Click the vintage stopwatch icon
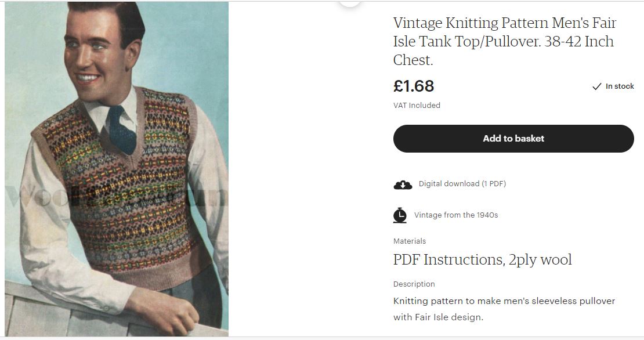 coord(400,215)
